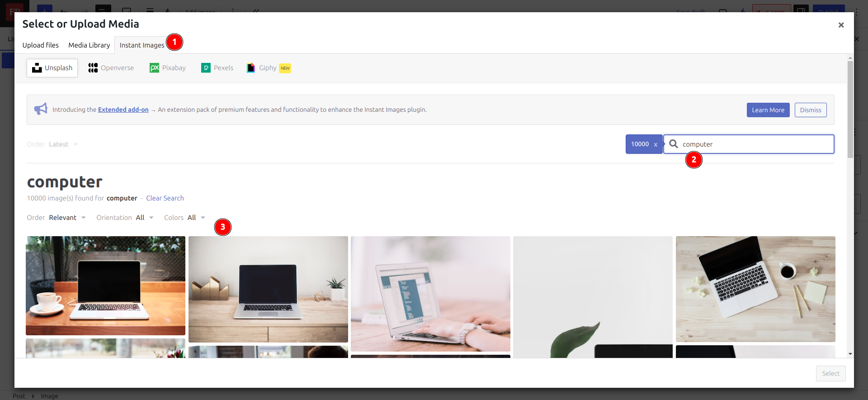Close the media modal via X icon
The image size is (868, 400).
pos(841,25)
